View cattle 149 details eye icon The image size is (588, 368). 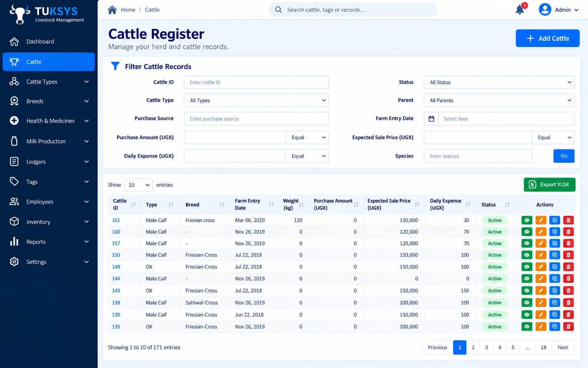click(x=527, y=267)
